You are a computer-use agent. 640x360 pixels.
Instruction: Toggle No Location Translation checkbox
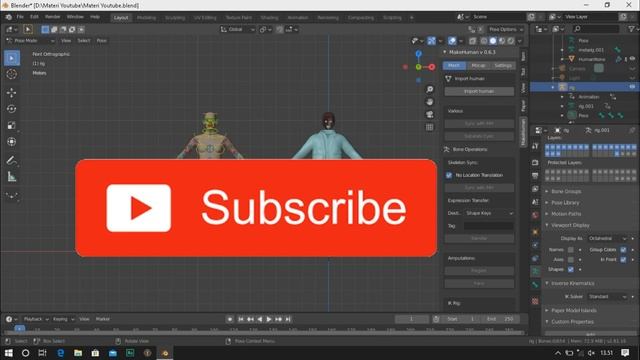point(449,175)
